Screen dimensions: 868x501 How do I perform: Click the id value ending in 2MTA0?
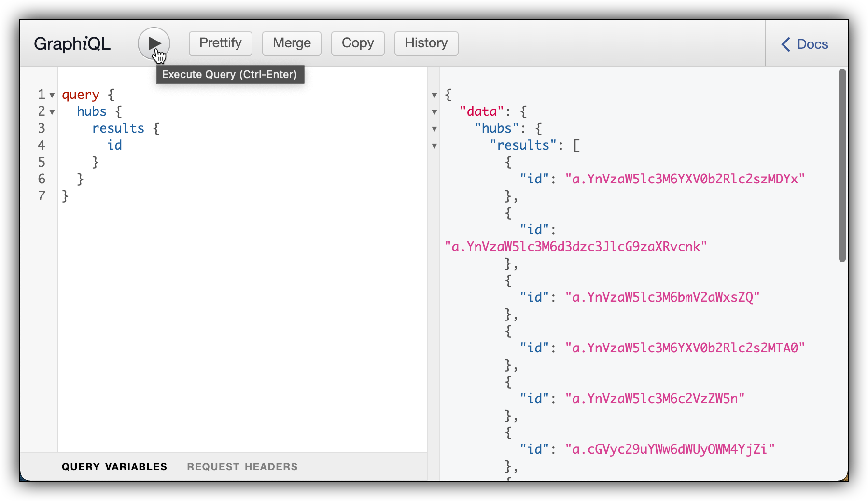[x=685, y=348]
